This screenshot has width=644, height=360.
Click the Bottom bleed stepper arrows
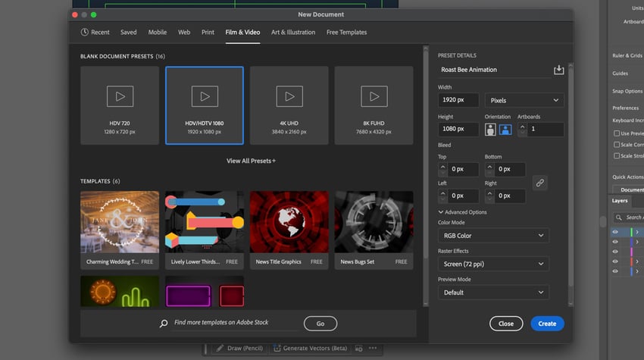coord(489,169)
